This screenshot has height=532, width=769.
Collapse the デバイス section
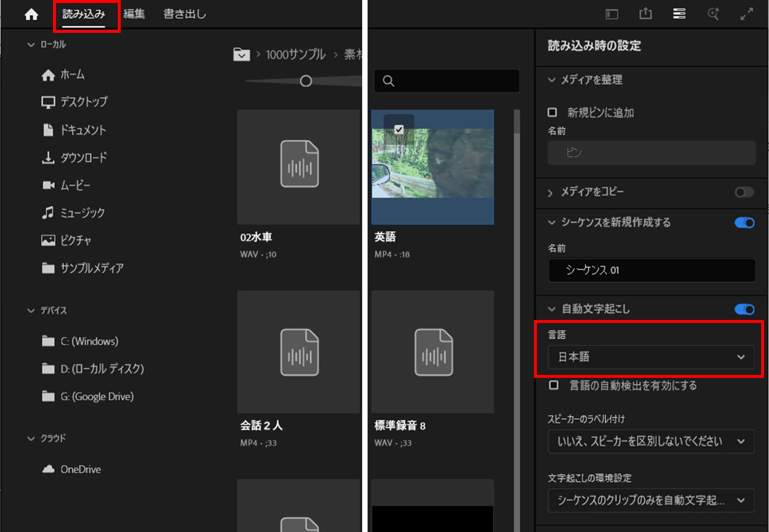31,311
